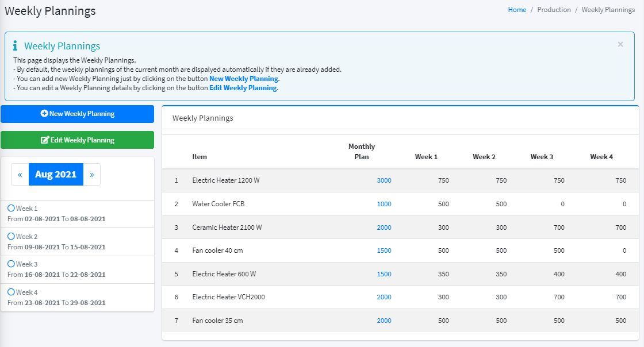
Task: Click Week 2 date range 09-08-2021 to 15-08-2021
Action: 56,247
